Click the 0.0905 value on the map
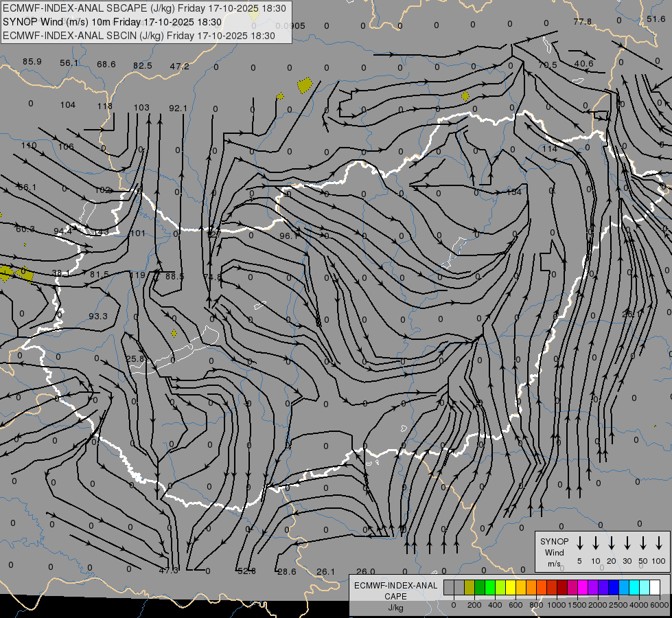The width and height of the screenshot is (672, 618). click(x=290, y=25)
